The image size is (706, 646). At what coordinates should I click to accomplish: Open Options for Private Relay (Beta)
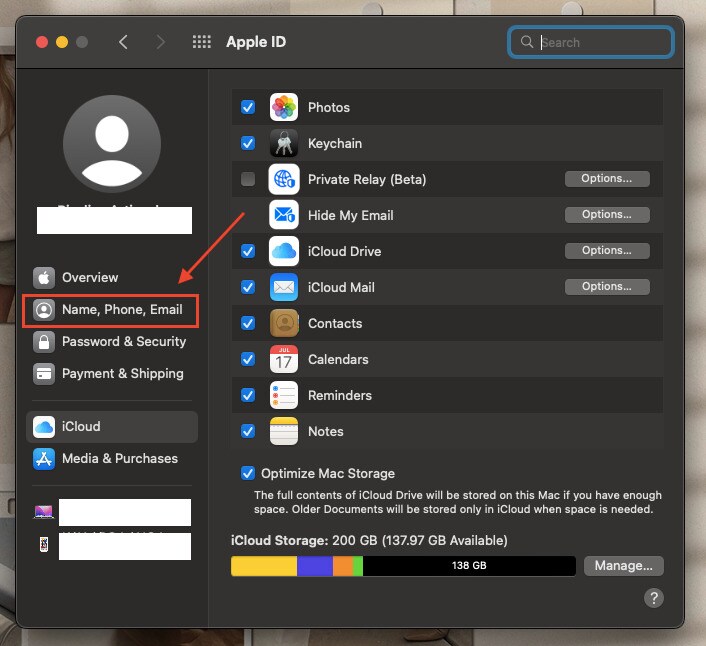click(x=607, y=179)
